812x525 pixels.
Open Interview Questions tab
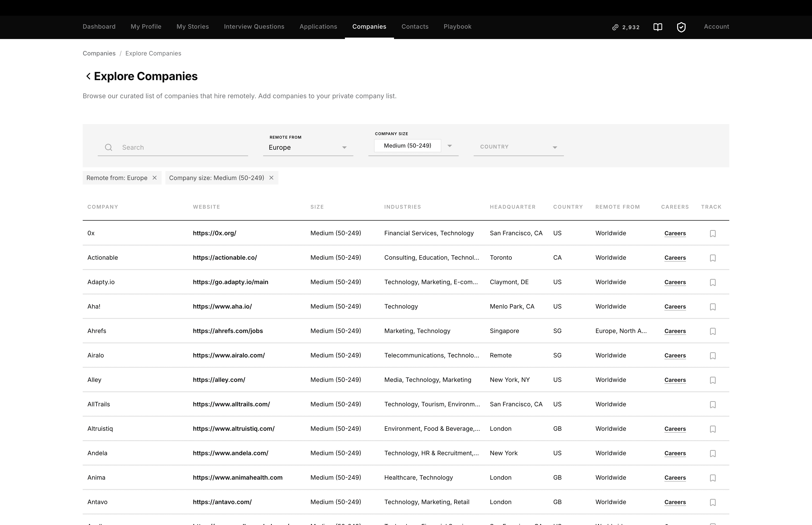pyautogui.click(x=254, y=27)
